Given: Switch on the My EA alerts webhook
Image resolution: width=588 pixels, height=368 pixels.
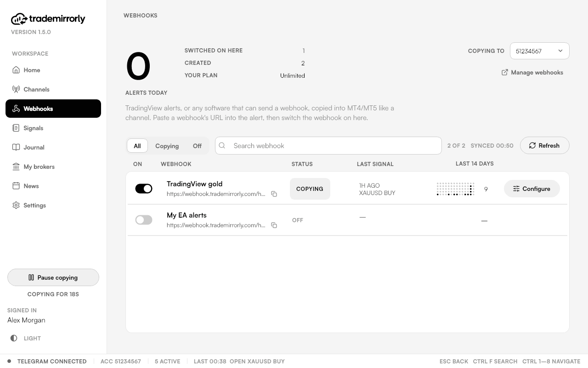Looking at the screenshot, I should (x=144, y=220).
